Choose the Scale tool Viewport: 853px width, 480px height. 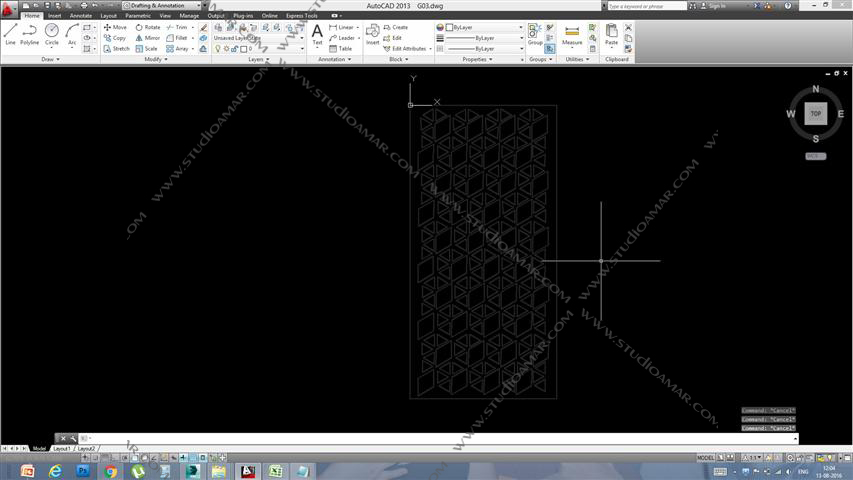[x=147, y=49]
